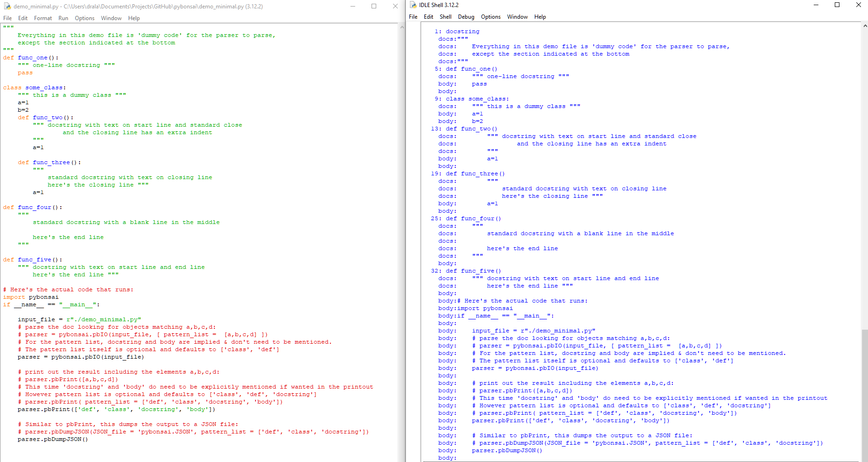Click the uncommented parser.pbPrint([...]) line in editor
868x462 pixels.
coord(117,410)
